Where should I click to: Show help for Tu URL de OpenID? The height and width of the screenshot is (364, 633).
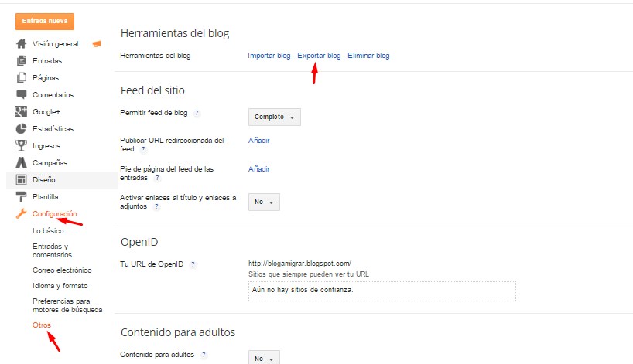tap(193, 264)
